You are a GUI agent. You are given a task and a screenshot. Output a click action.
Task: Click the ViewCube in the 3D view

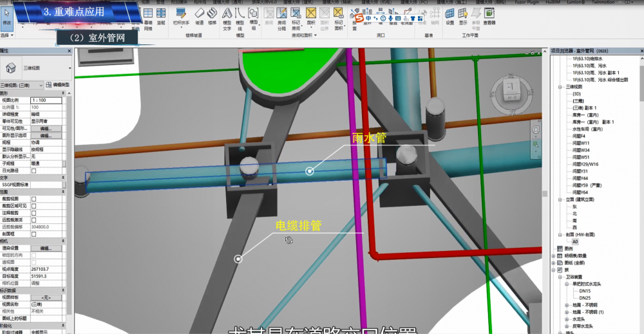click(512, 88)
